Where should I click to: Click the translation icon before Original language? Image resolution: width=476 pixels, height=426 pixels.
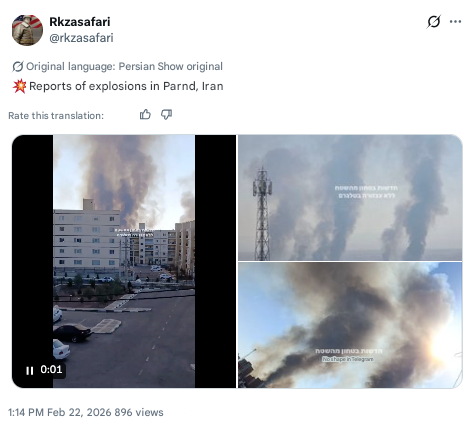(x=18, y=66)
